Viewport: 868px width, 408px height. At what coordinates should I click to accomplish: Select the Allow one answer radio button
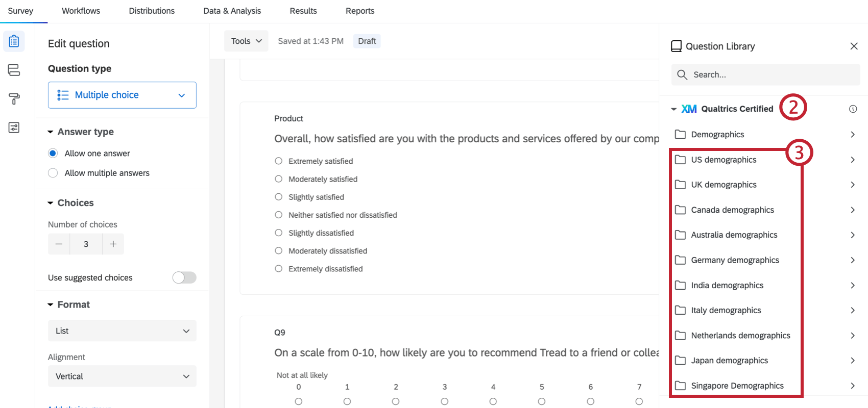53,153
